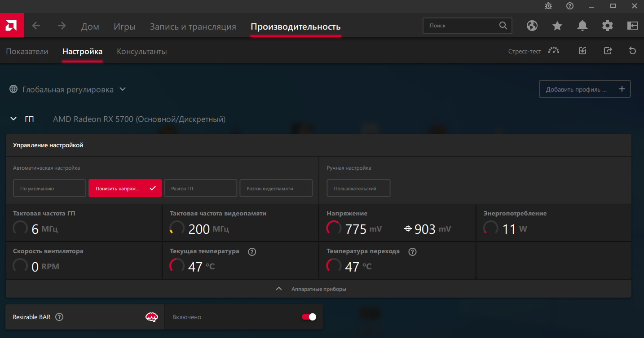Click the load profile icon
Image resolution: width=644 pixels, height=338 pixels.
582,51
